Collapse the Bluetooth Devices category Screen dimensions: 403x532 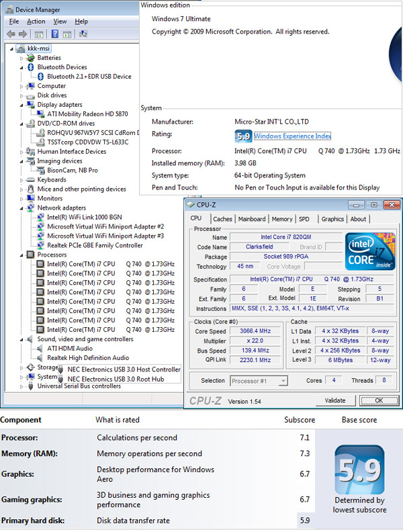(x=21, y=68)
